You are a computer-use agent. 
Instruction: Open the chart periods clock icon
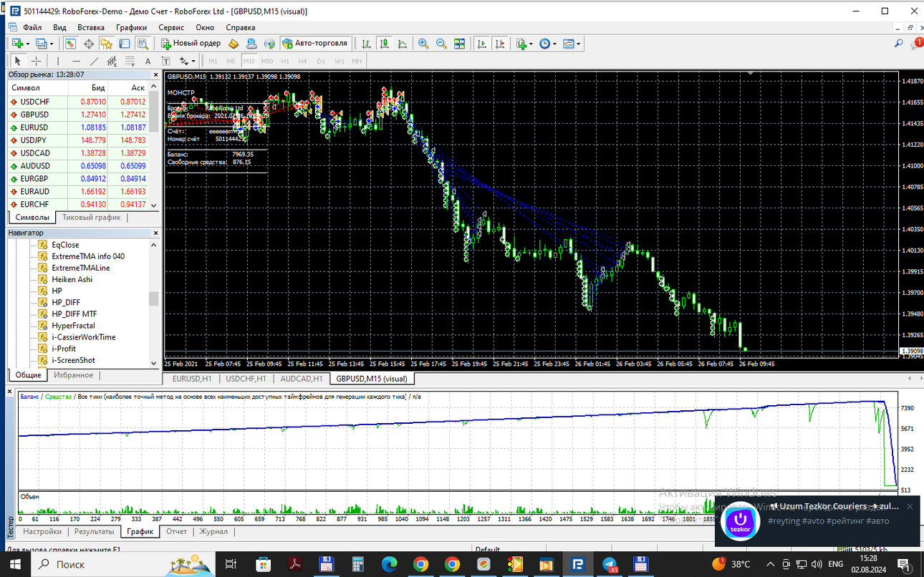(x=545, y=44)
